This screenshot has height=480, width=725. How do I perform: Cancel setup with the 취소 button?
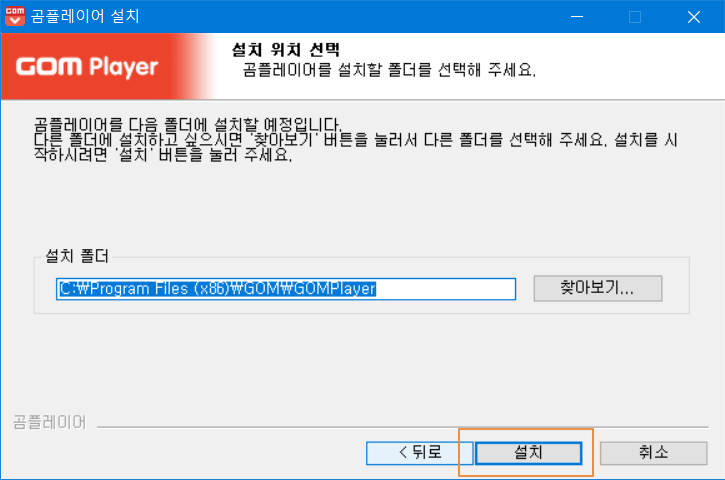[x=653, y=453]
